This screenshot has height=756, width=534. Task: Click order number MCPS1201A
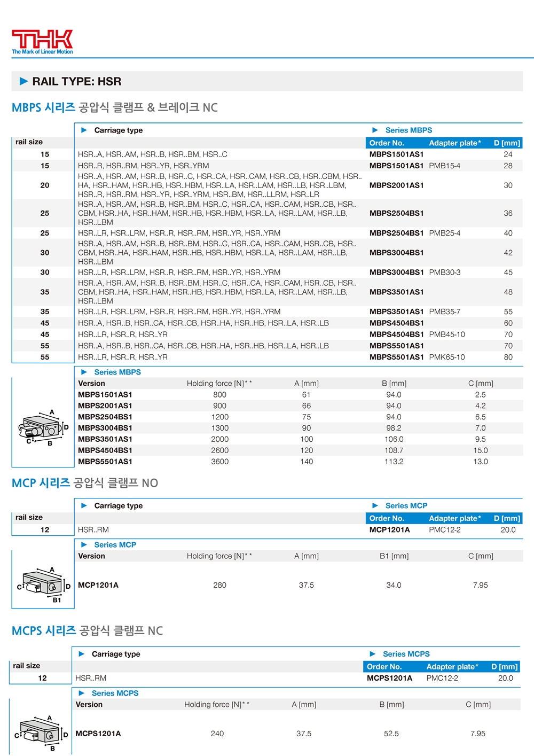(389, 679)
